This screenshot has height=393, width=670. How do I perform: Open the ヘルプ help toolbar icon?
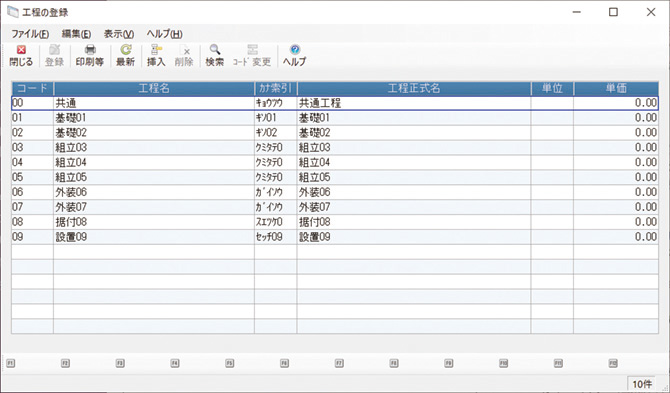[x=294, y=56]
